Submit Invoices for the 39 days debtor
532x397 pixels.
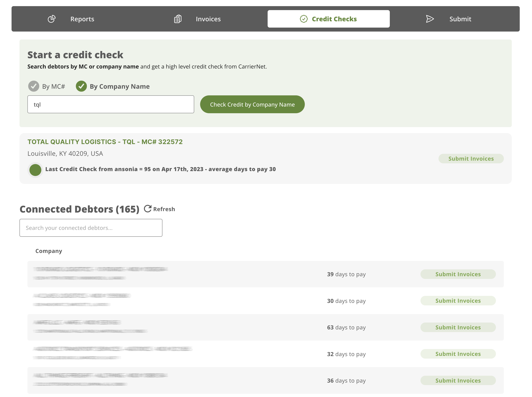coord(458,274)
